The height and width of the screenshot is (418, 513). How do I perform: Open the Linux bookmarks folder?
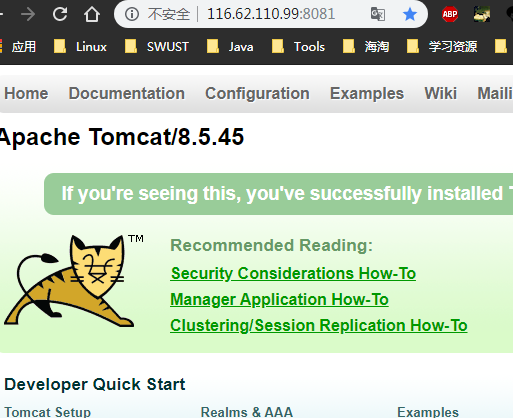(x=80, y=47)
